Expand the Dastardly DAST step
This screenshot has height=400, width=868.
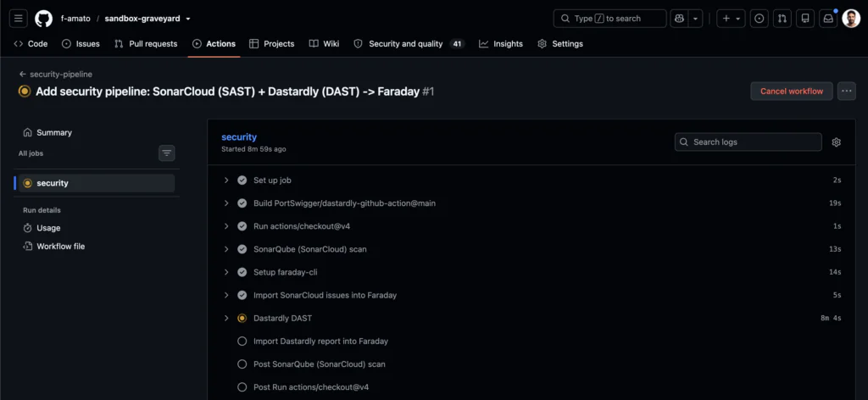click(x=226, y=318)
